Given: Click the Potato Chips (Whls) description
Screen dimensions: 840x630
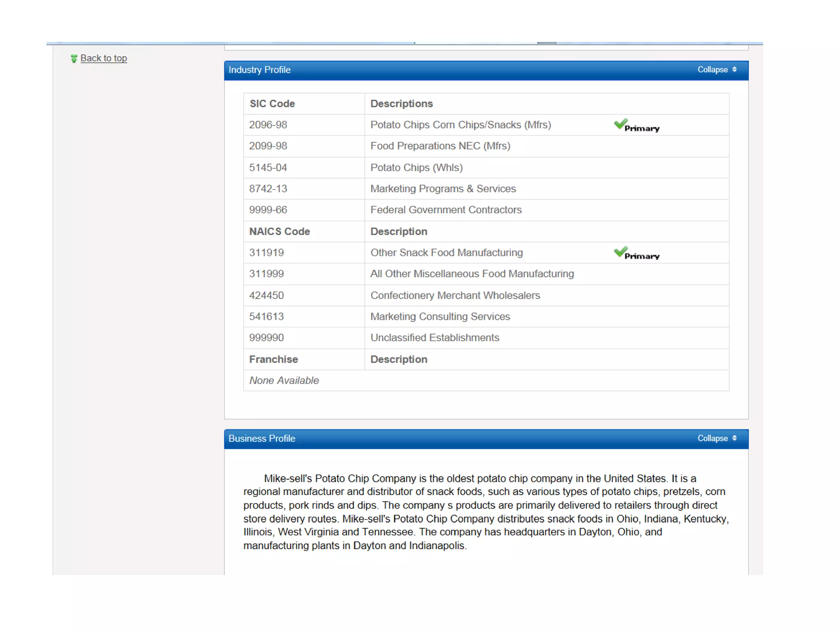Looking at the screenshot, I should (416, 168).
